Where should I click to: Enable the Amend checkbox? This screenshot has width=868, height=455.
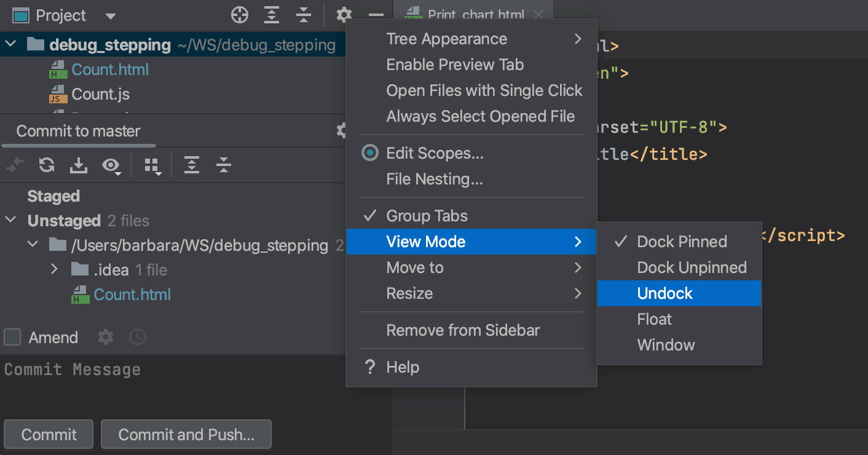click(x=12, y=337)
